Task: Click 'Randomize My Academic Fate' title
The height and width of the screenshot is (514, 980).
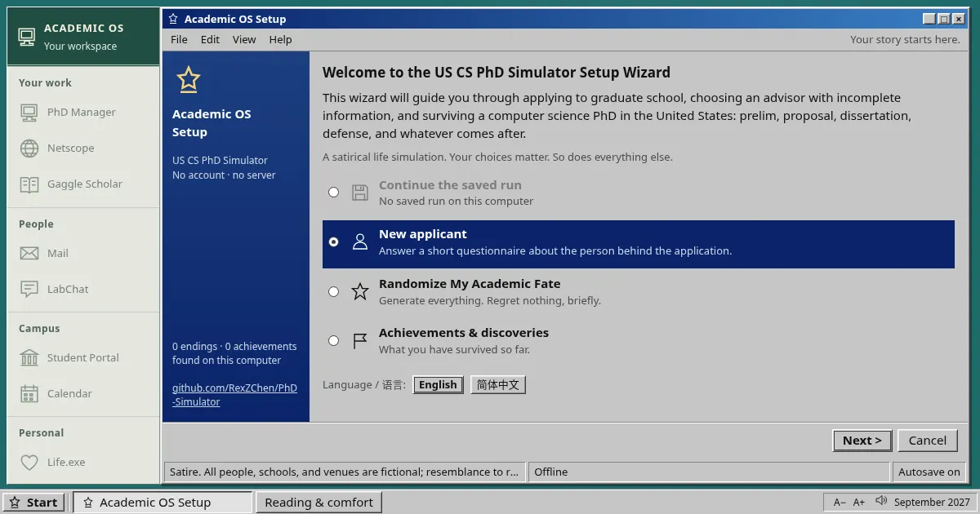Action: 470,284
